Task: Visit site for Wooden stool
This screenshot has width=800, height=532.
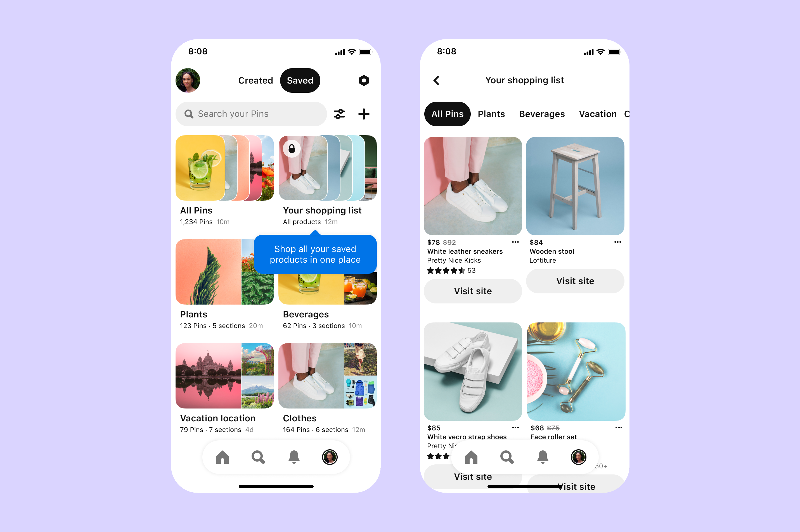Action: tap(575, 281)
